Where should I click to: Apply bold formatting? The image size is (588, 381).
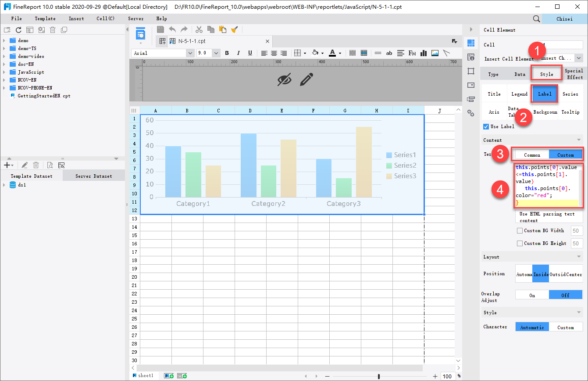(x=227, y=53)
